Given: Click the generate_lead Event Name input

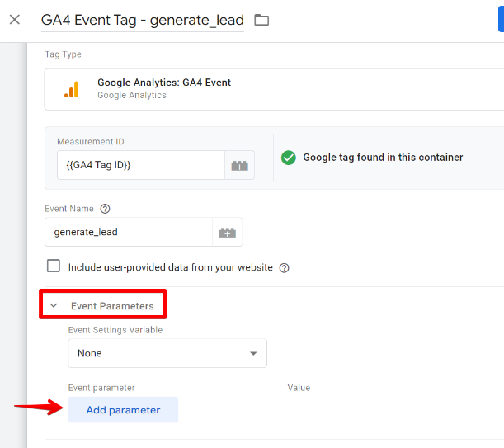Looking at the screenshot, I should [x=128, y=233].
